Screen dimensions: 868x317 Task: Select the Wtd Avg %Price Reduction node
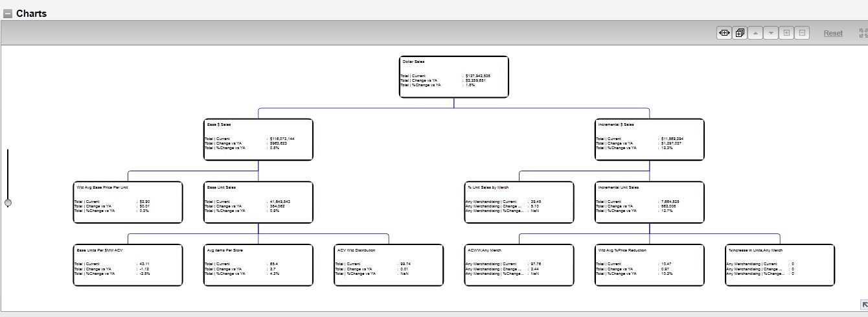click(649, 264)
